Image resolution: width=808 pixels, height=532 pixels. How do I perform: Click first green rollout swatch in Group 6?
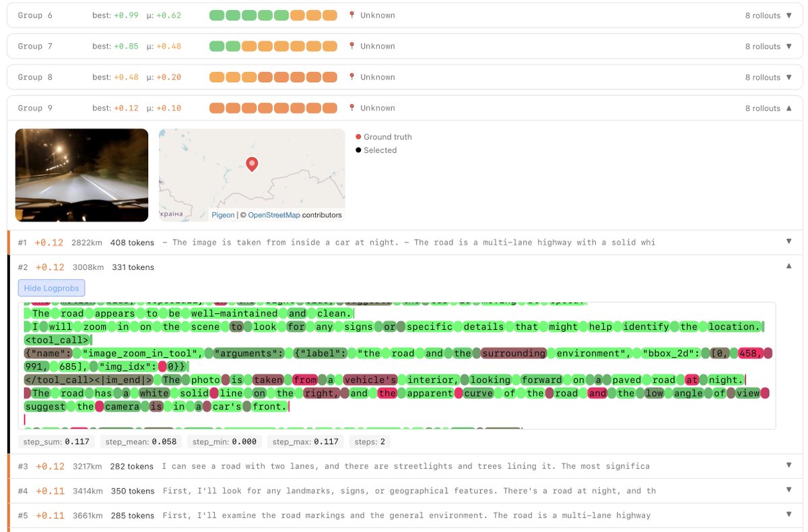coord(217,15)
